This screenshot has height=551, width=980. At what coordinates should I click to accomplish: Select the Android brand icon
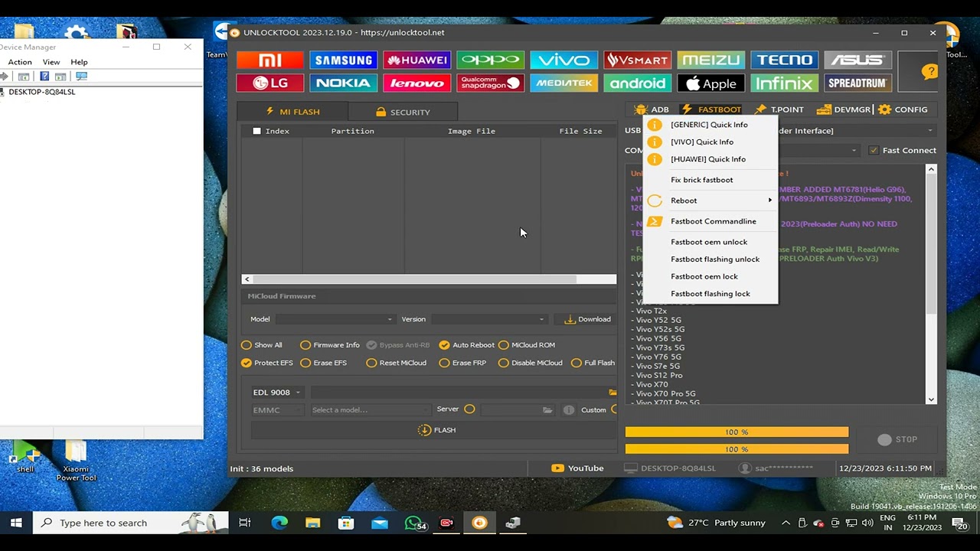coord(637,83)
